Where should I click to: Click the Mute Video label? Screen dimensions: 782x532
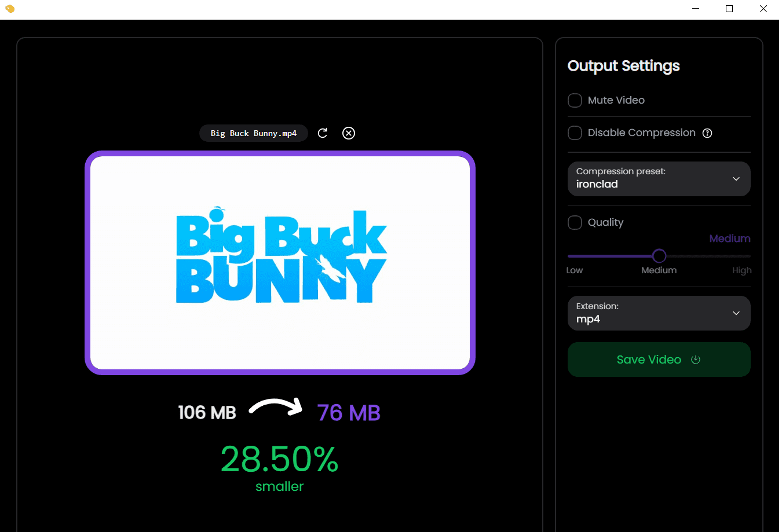click(x=616, y=100)
